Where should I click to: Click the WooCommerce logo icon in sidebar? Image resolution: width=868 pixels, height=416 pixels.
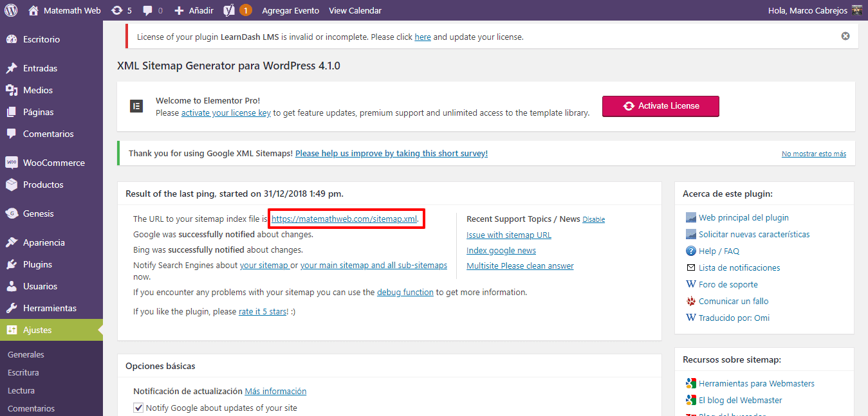tap(12, 163)
